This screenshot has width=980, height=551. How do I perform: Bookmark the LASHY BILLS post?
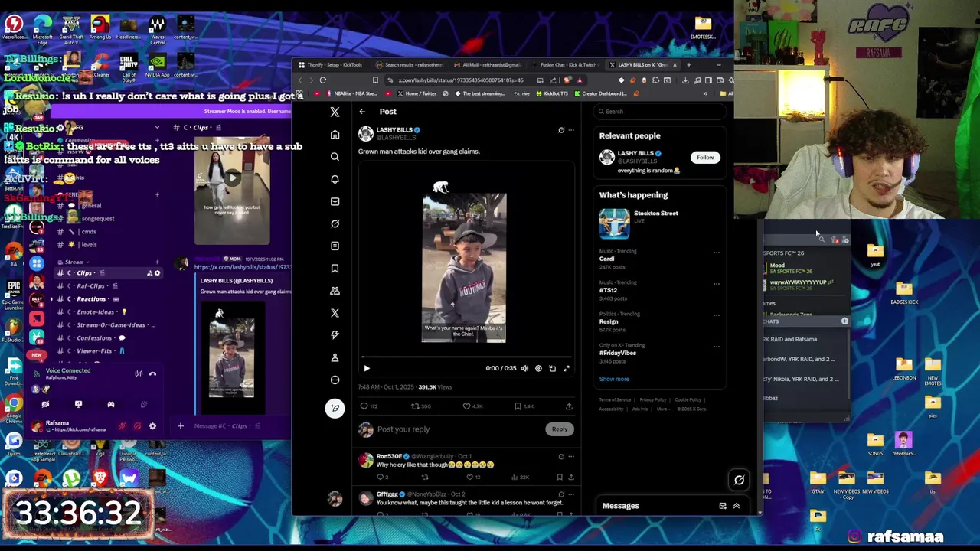point(518,406)
